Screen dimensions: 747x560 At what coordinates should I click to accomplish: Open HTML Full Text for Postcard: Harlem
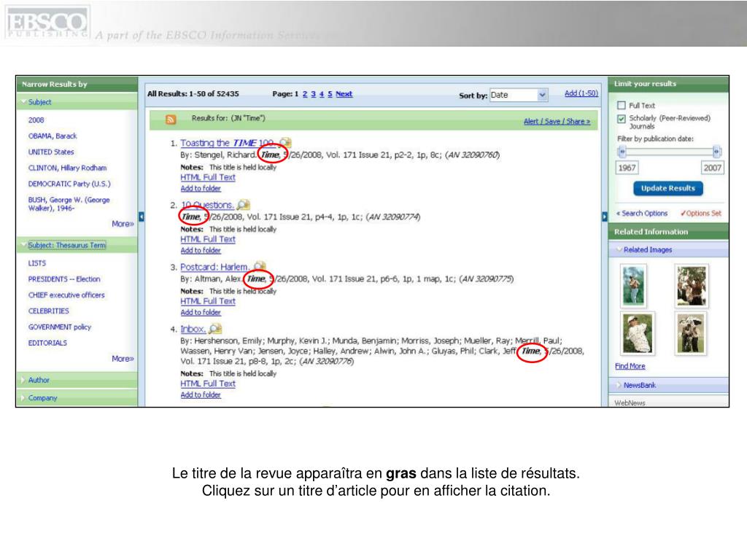click(208, 301)
